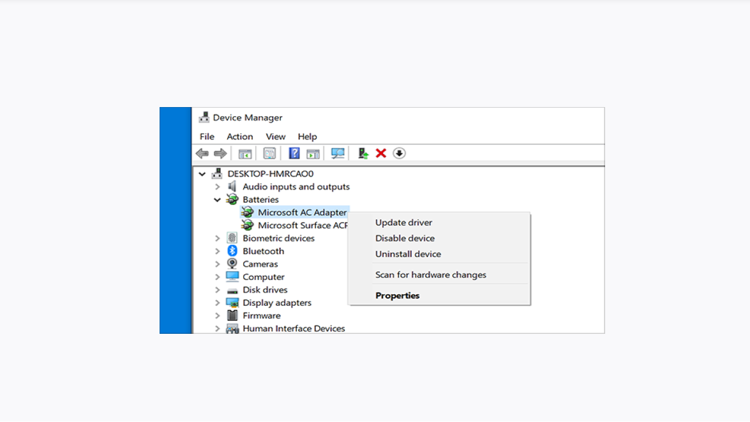Click the Firmware chip icon
The height and width of the screenshot is (422, 750).
click(x=232, y=315)
